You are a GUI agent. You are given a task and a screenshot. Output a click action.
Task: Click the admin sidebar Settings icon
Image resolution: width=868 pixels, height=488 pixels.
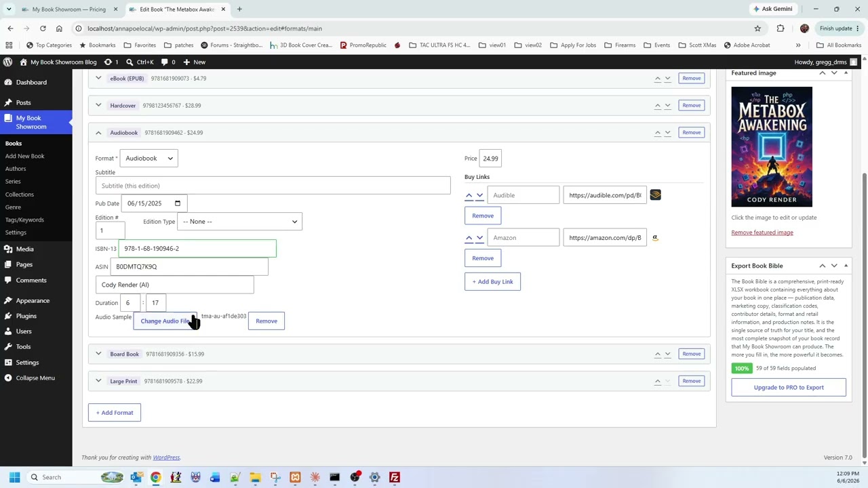7,362
